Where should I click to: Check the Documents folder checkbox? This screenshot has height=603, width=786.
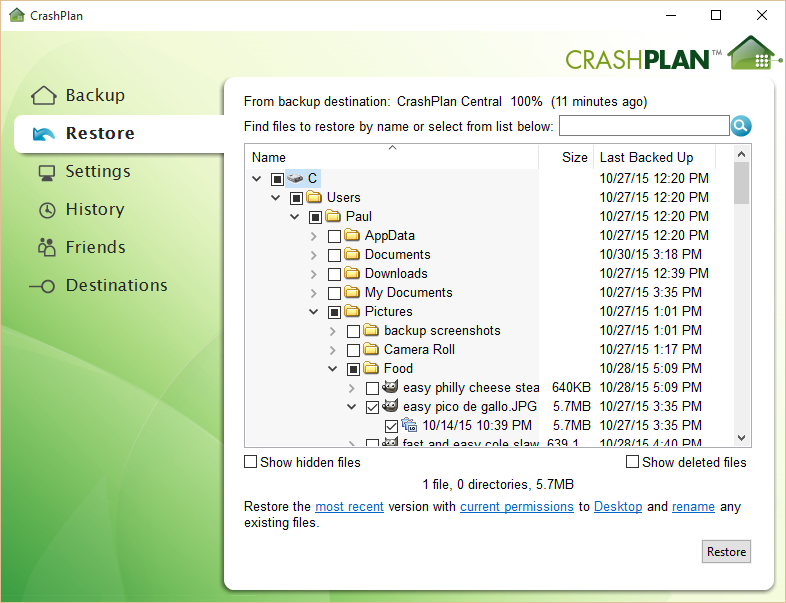coord(334,255)
